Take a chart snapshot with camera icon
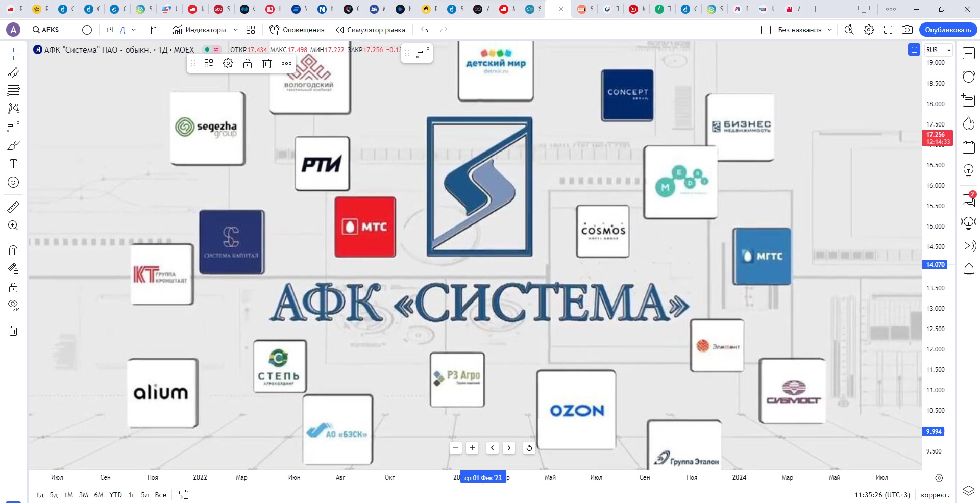The height and width of the screenshot is (503, 980). [x=907, y=30]
